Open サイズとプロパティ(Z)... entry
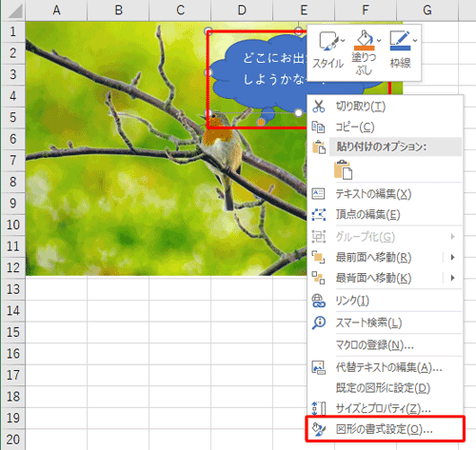Screen dimensions: 476x450 pyautogui.click(x=385, y=409)
